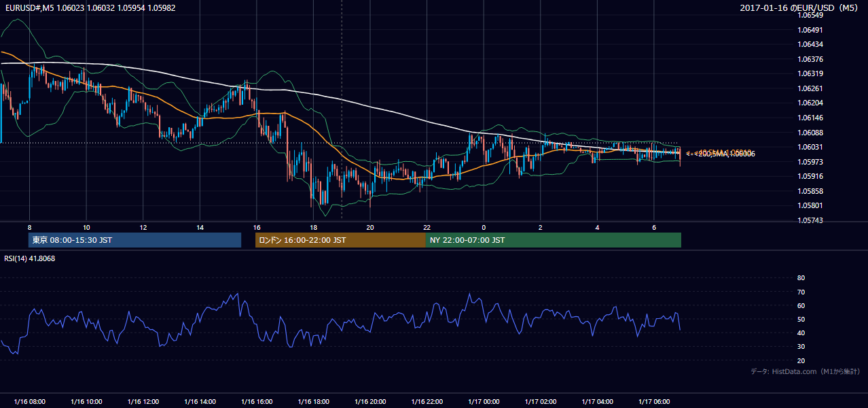
Task: Click hour label 16 beneath price chart
Action: pos(257,227)
